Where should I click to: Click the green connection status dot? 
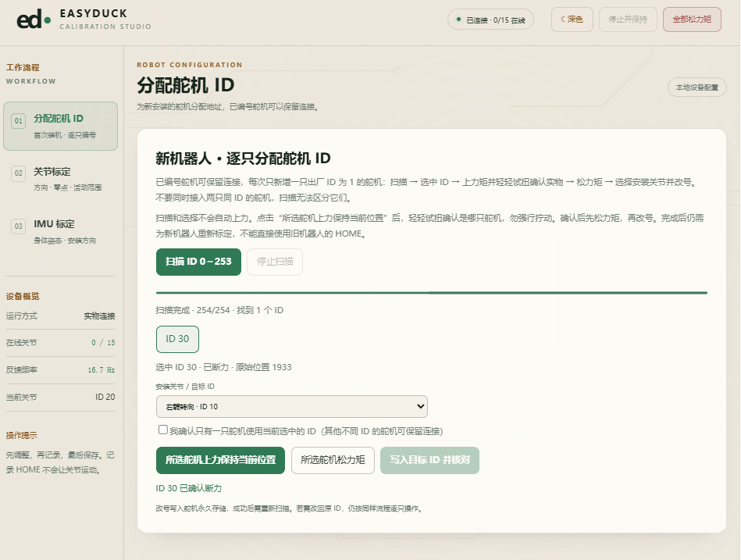click(x=458, y=20)
